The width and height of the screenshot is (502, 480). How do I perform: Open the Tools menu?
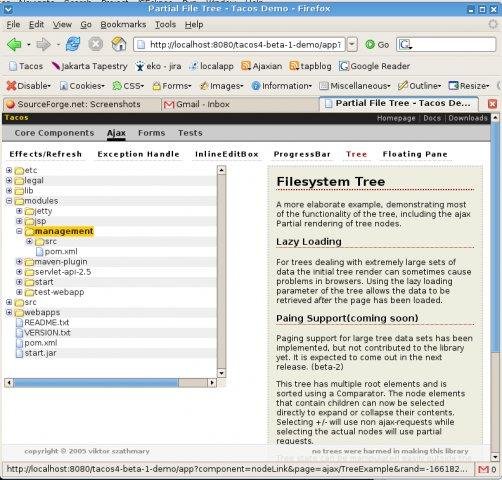tap(165, 25)
